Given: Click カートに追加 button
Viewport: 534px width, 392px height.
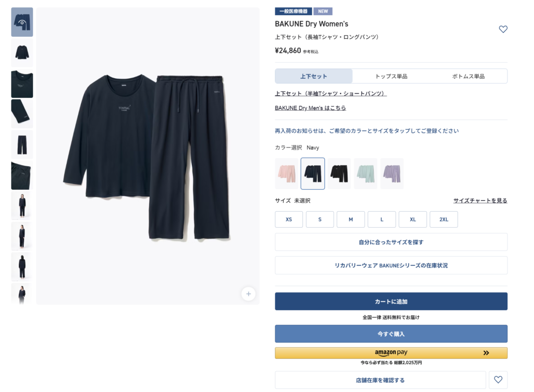Looking at the screenshot, I should tap(391, 301).
